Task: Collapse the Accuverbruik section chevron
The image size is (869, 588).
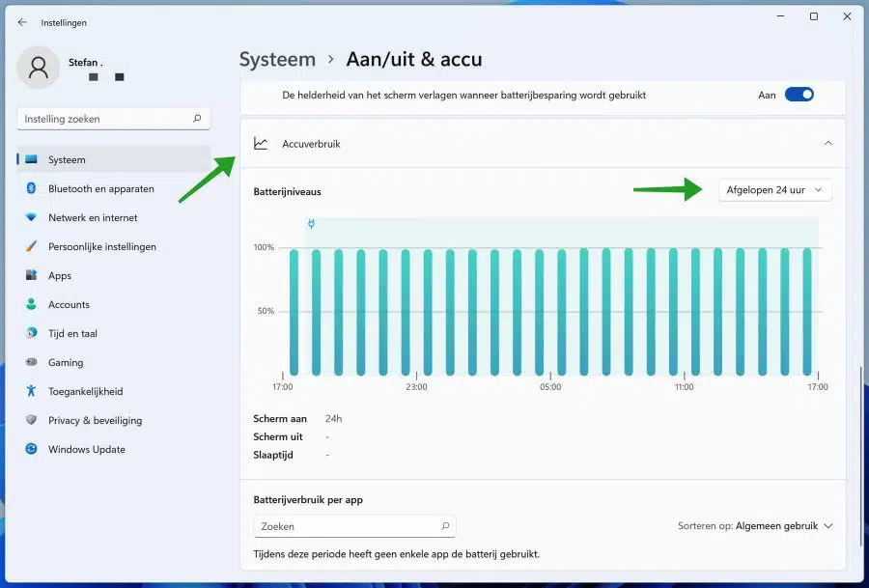Action: (828, 144)
